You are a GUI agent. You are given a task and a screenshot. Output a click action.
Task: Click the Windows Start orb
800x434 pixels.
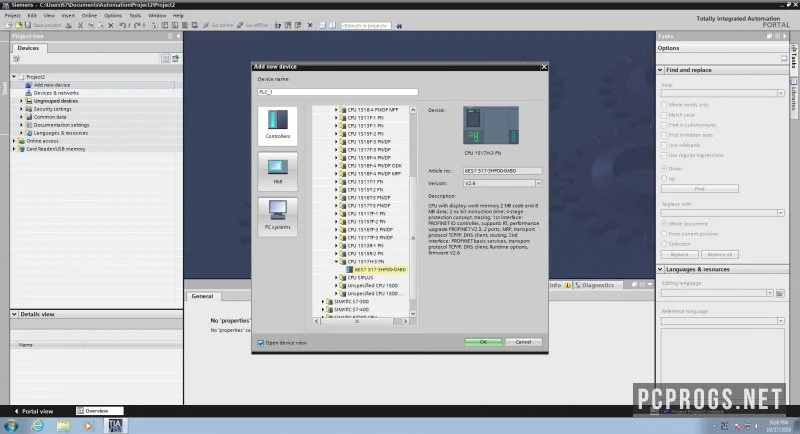[x=11, y=426]
